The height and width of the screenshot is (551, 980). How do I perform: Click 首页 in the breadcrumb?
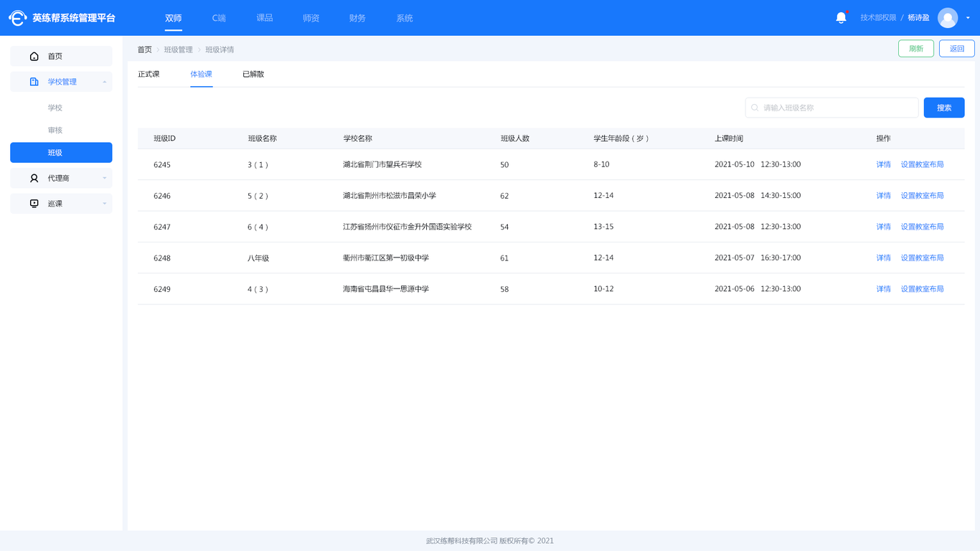(x=145, y=50)
